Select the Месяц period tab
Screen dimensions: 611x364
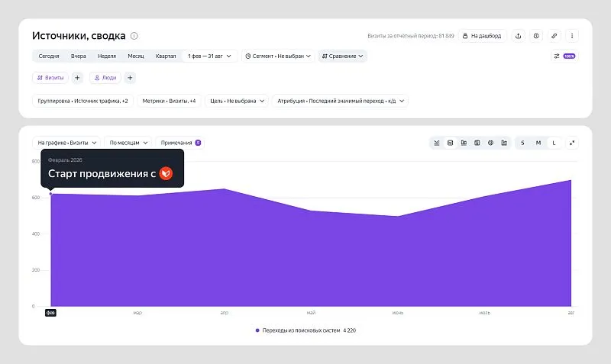pyautogui.click(x=136, y=56)
